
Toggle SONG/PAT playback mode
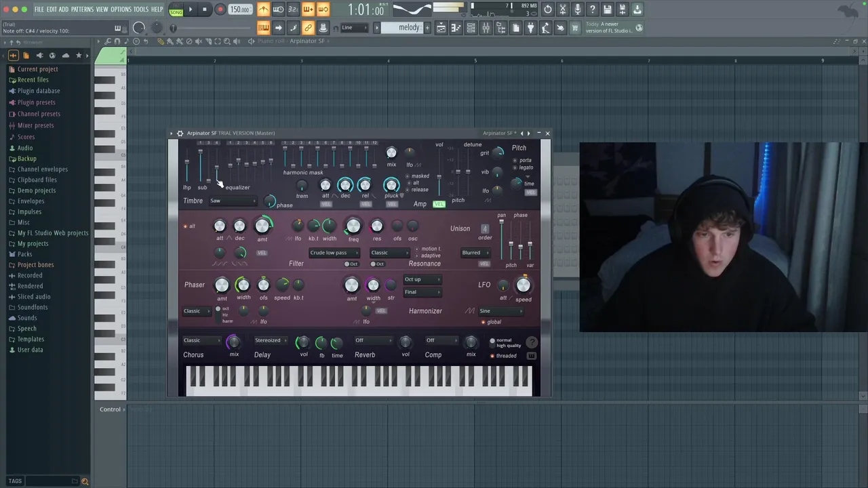pyautogui.click(x=176, y=10)
